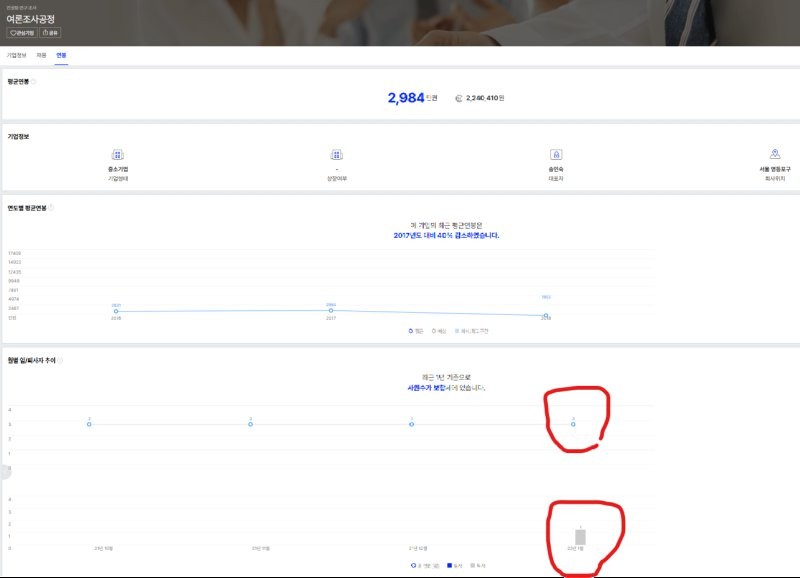The height and width of the screenshot is (578, 800).
Task: Click the 2018 data point on salary chart
Action: point(546,316)
